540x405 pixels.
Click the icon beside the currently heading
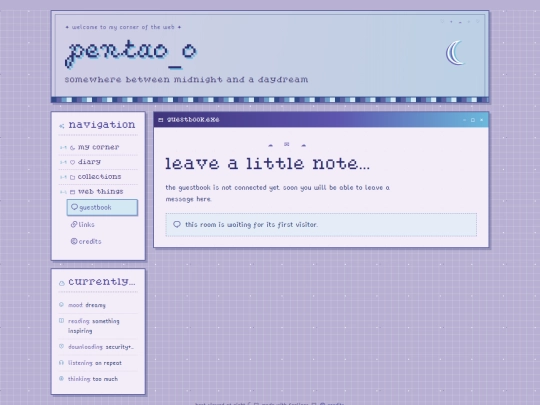coord(62,283)
